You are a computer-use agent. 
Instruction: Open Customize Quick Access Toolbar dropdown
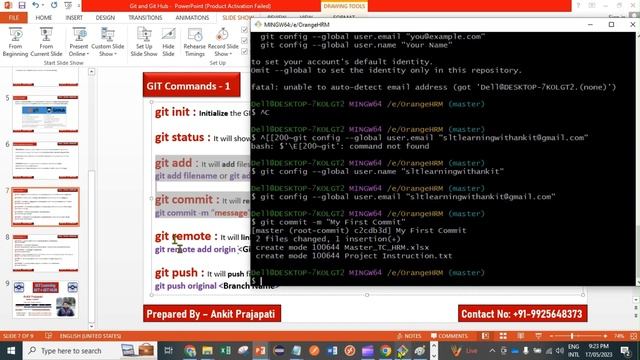click(78, 5)
